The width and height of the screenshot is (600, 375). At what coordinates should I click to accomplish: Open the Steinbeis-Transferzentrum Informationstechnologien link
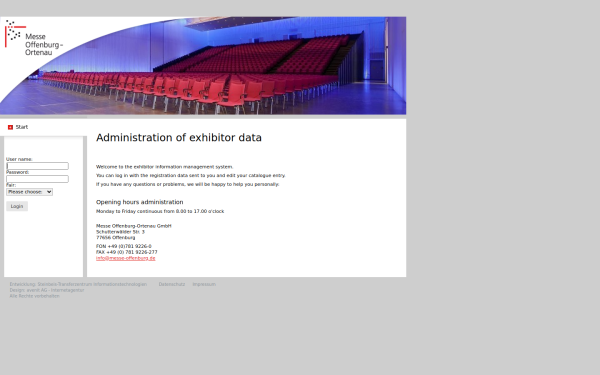(92, 284)
